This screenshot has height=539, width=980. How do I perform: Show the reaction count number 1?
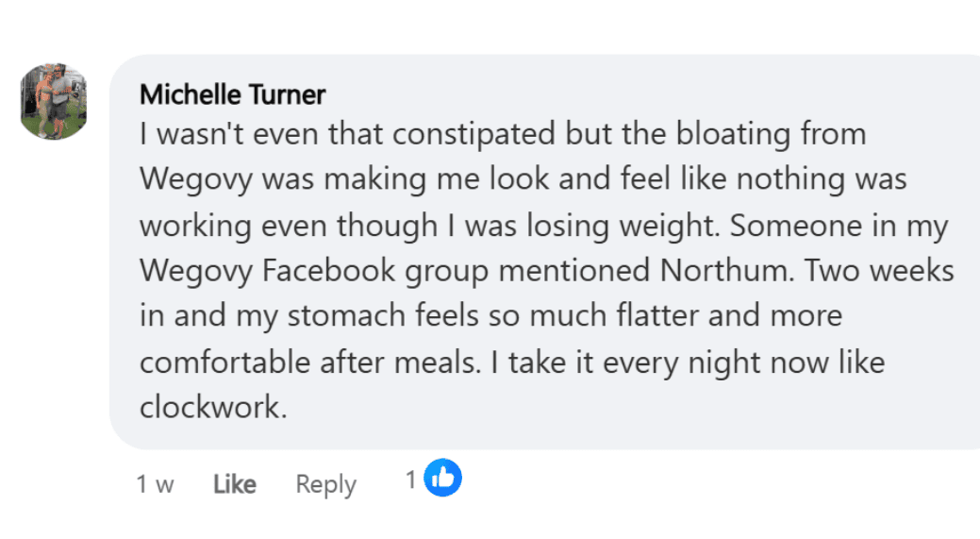coord(411,480)
